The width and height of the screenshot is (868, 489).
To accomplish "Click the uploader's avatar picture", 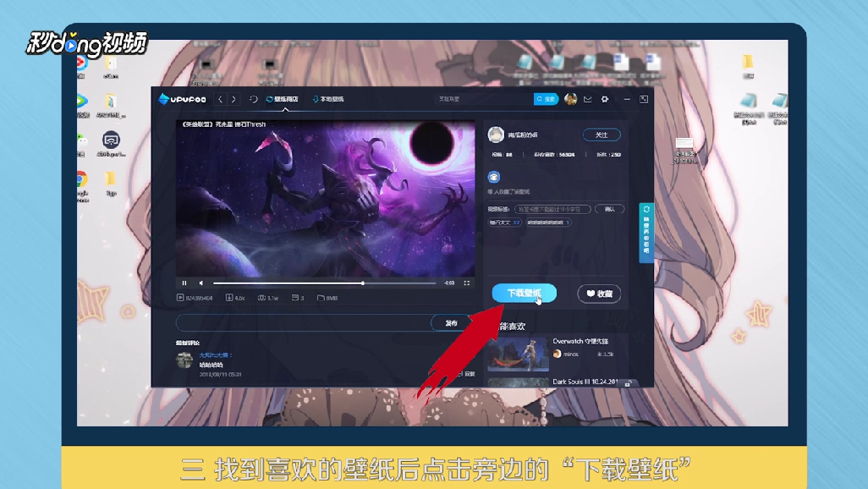I will pyautogui.click(x=496, y=135).
